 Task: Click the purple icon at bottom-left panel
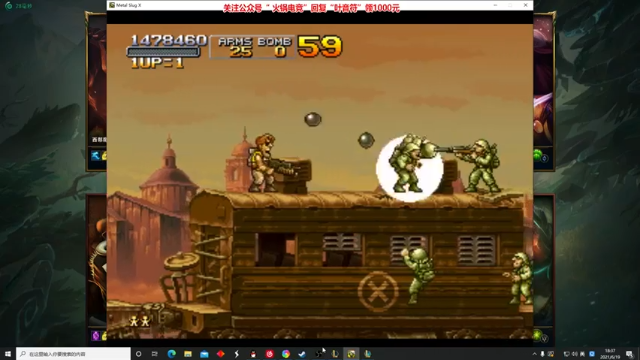[96, 336]
